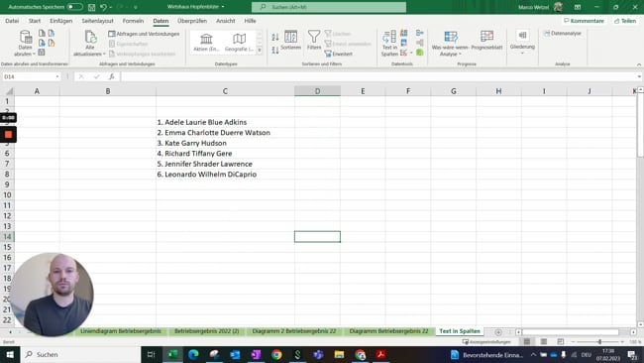The height and width of the screenshot is (363, 644).
Task: Customize the quick access toolbar
Action: (x=136, y=7)
